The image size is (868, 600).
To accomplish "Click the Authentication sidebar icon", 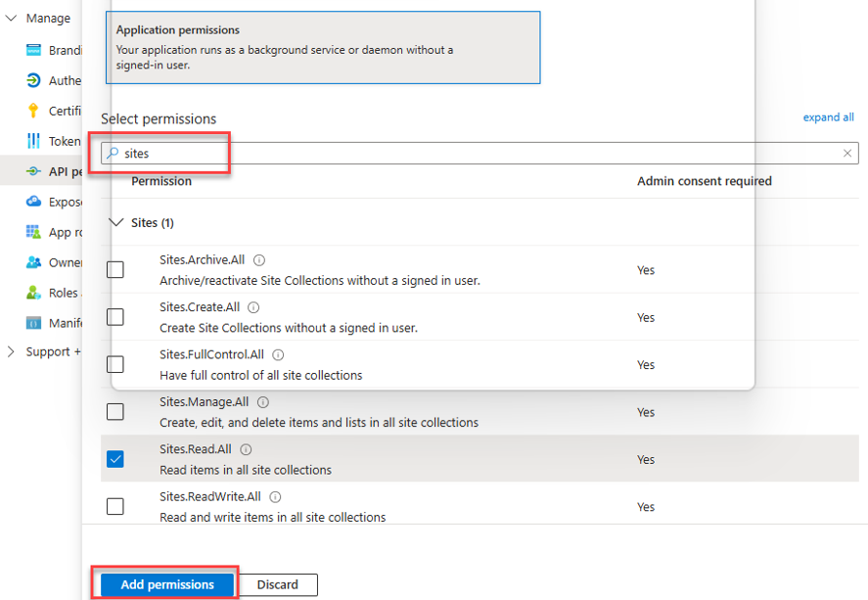I will click(34, 80).
